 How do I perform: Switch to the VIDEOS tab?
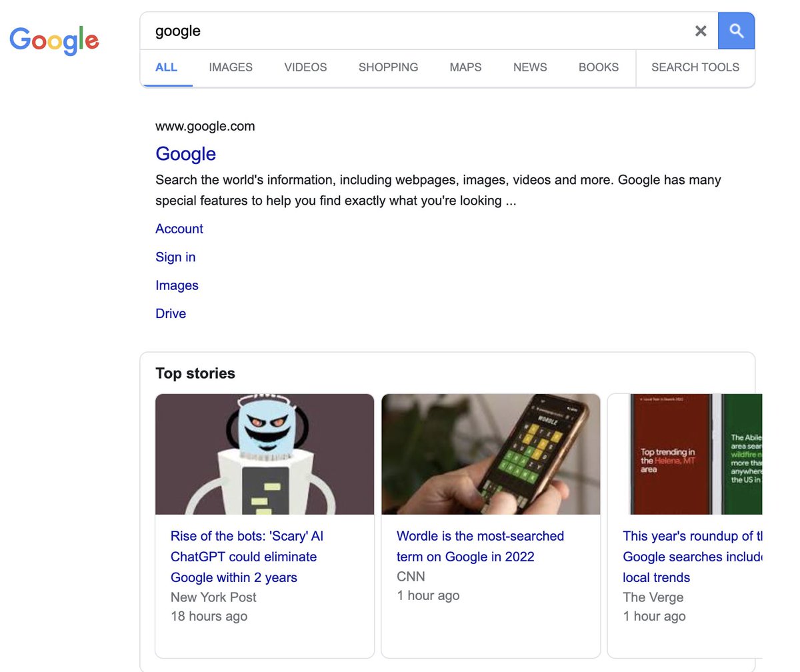305,67
